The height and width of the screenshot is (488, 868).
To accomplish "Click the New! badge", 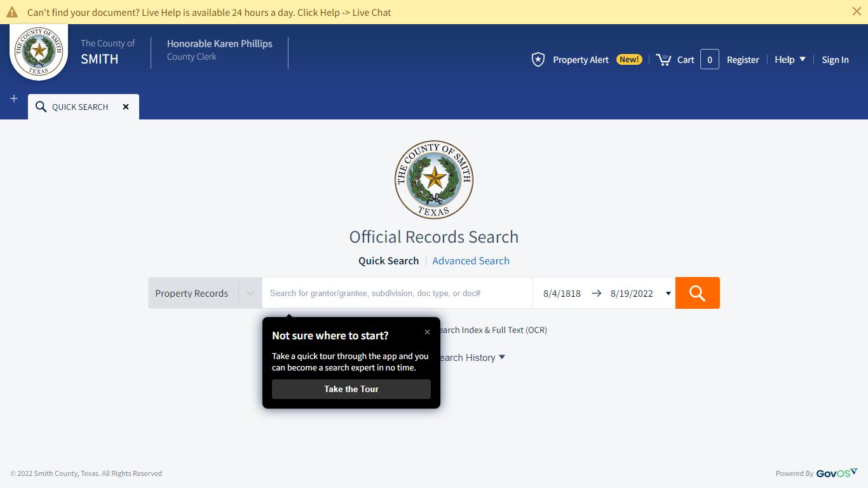I will (629, 59).
